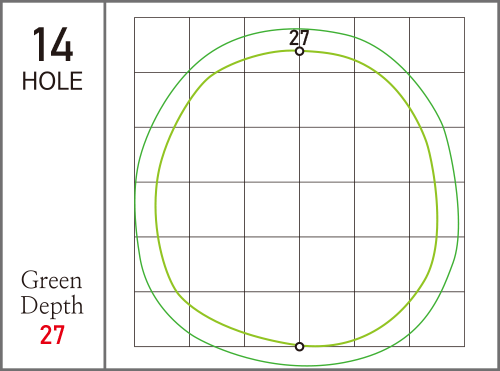Click the center intersection of the grid
500x371 pixels.
300,182
